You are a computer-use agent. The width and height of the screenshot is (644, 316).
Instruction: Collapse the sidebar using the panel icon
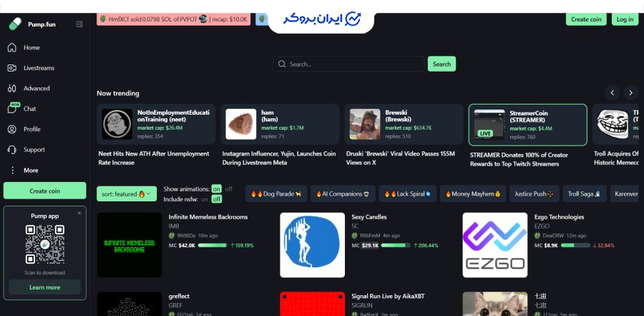coord(79,24)
